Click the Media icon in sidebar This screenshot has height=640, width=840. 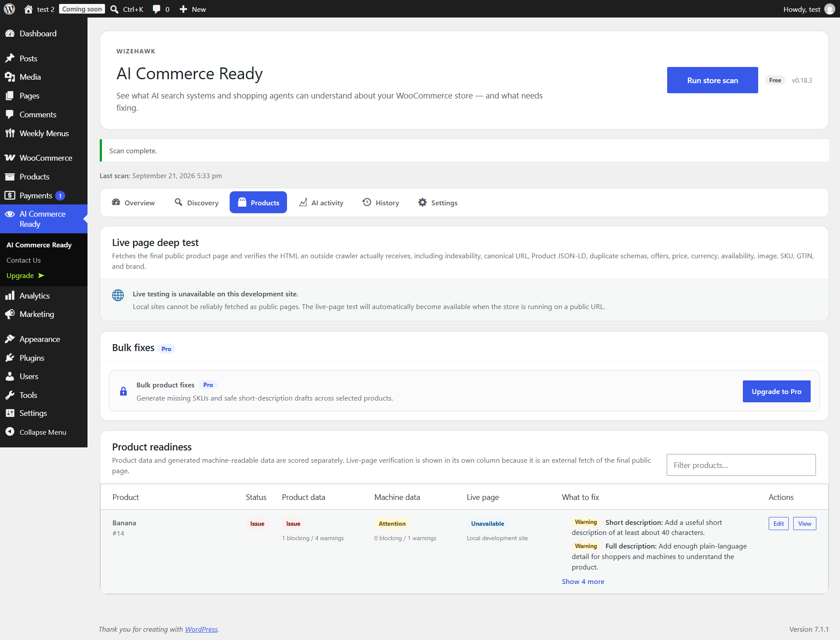(x=10, y=77)
